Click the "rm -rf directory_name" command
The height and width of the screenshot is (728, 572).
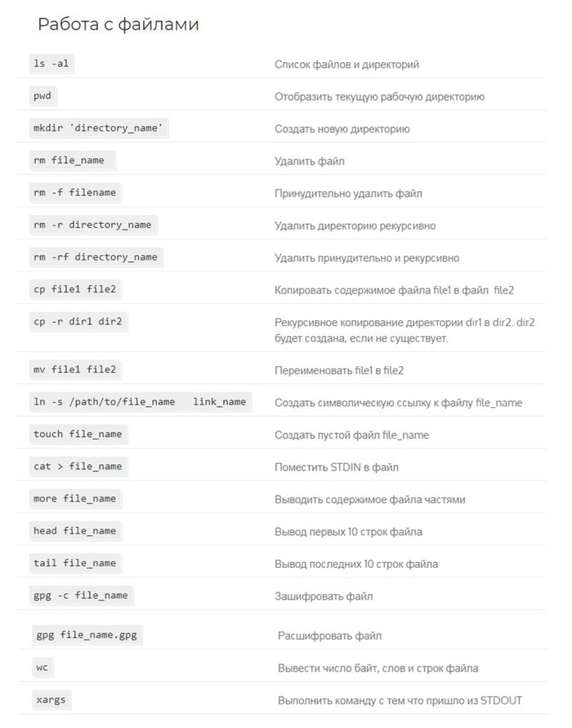[95, 257]
